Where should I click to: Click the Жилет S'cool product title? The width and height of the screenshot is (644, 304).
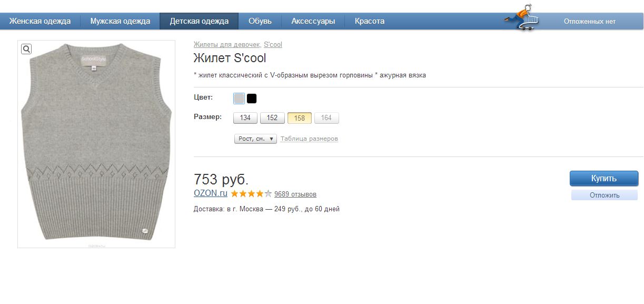click(x=230, y=58)
